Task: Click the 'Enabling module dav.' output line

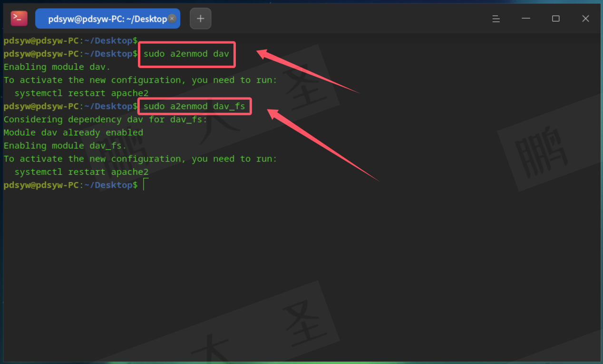Action: (57, 67)
